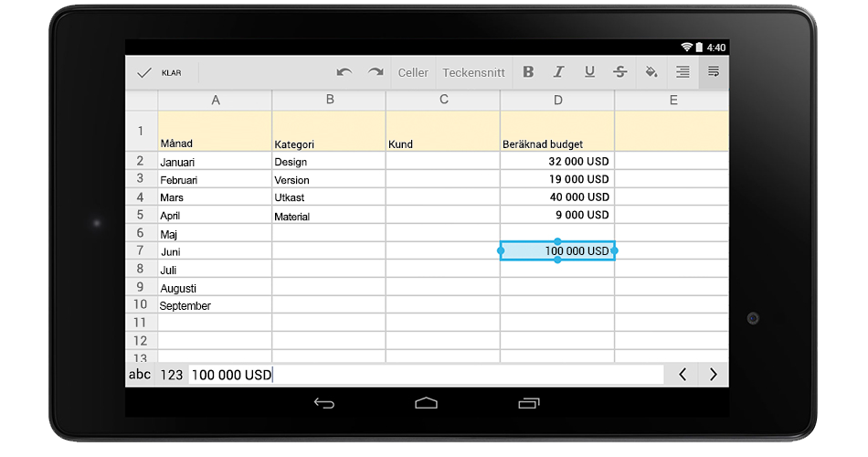868x457 pixels.
Task: Toggle strikethrough formatting
Action: pos(620,72)
